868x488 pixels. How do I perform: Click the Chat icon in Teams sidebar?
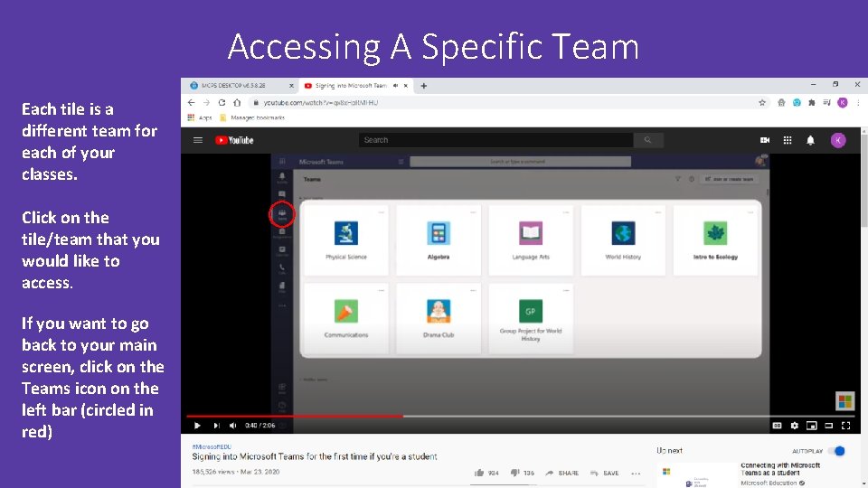pyautogui.click(x=282, y=195)
